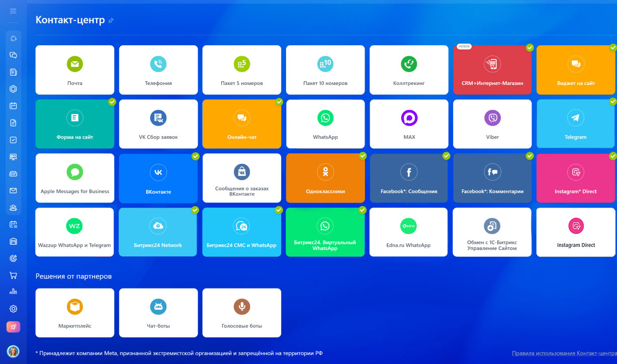Open the Маркетплейс partner solutions tile
This screenshot has height=364, width=617.
[75, 313]
